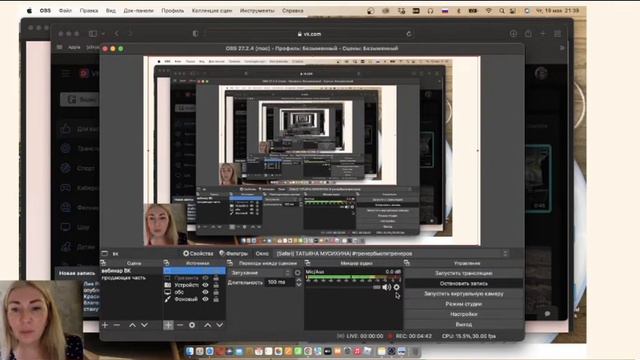Click the Выход button
The height and width of the screenshot is (360, 640).
(x=464, y=324)
